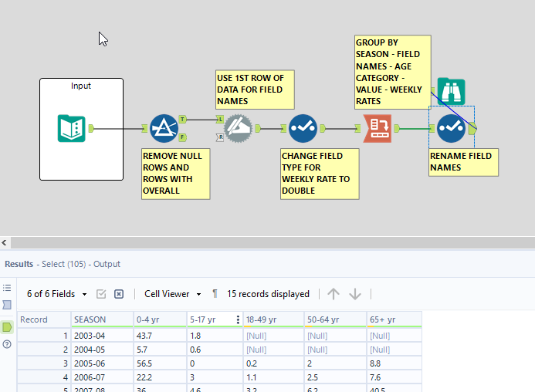Image resolution: width=535 pixels, height=392 pixels.
Task: Open the Cell Viewer dropdown
Action: [x=172, y=294]
